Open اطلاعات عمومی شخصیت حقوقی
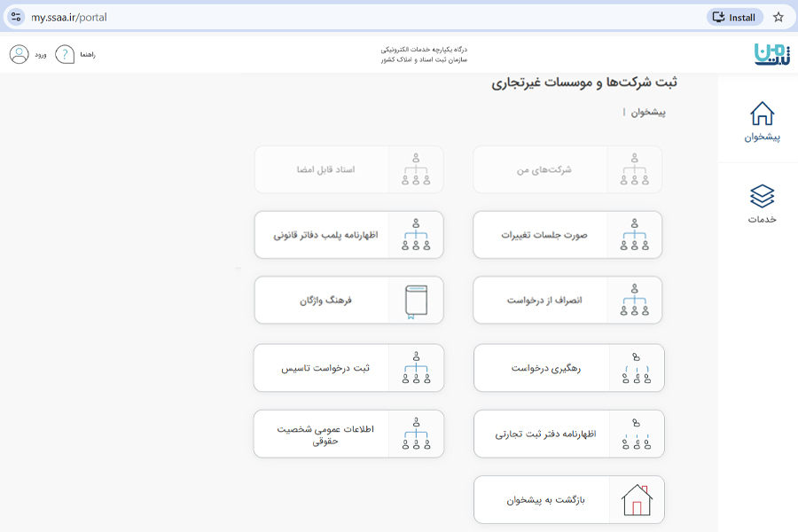This screenshot has width=798, height=532. (x=348, y=434)
